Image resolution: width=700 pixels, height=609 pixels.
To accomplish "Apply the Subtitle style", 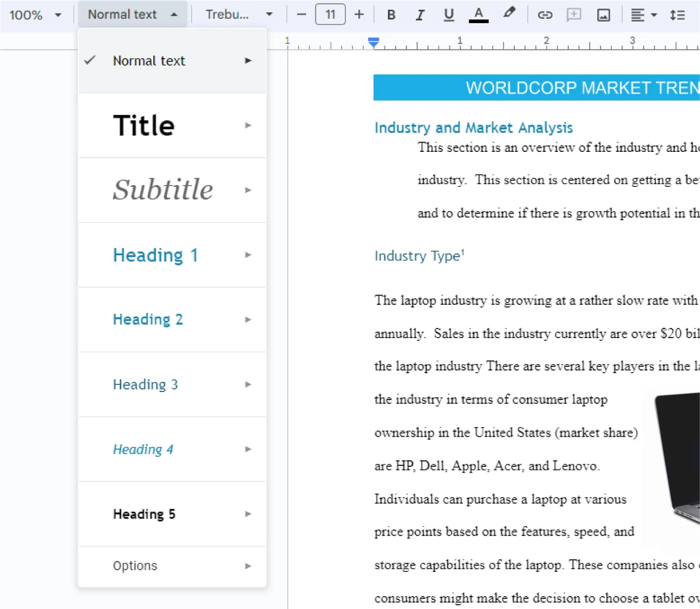I will tap(163, 190).
